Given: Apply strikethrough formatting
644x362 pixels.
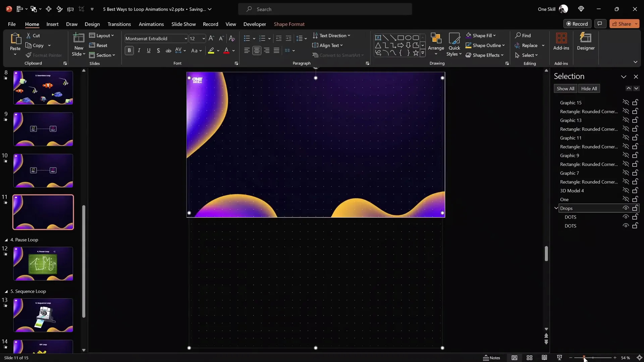Looking at the screenshot, I should 168,50.
